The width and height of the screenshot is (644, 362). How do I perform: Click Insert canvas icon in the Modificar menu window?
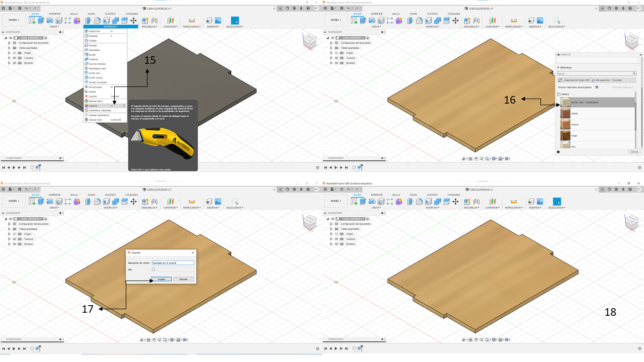218,21
